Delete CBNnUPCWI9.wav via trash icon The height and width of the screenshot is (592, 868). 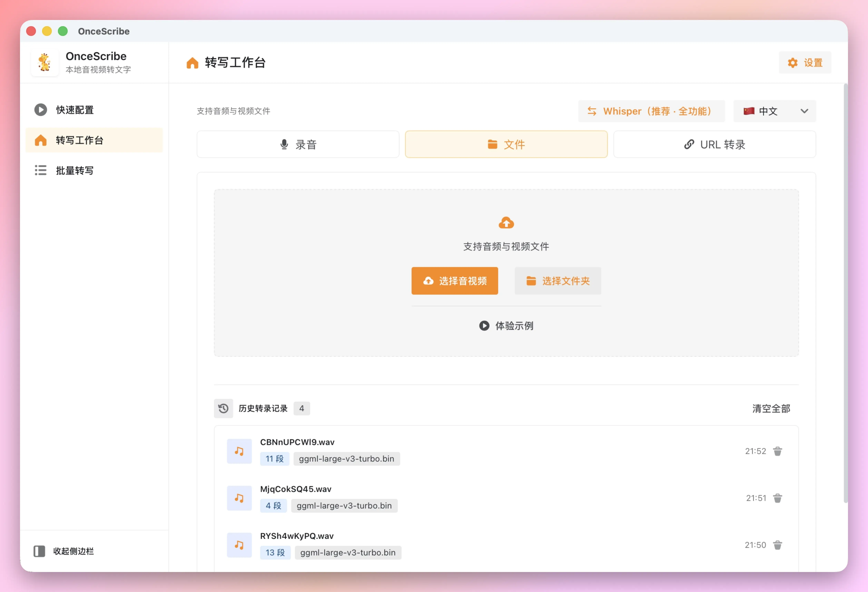[777, 451]
